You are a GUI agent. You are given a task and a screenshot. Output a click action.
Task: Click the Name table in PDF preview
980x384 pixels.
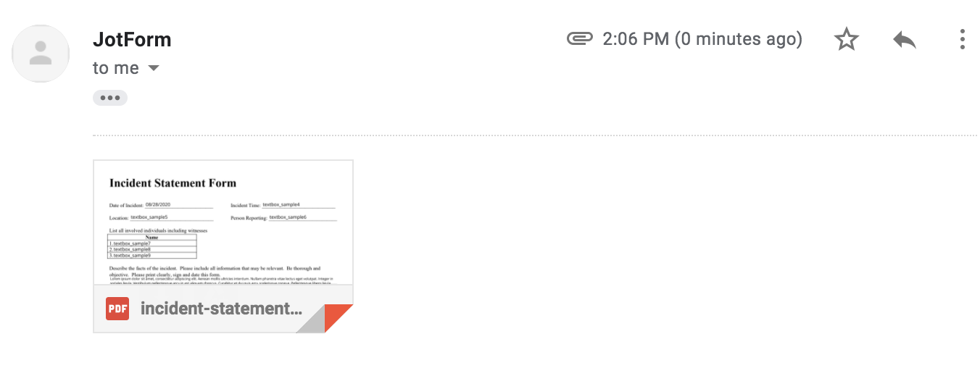coord(151,246)
